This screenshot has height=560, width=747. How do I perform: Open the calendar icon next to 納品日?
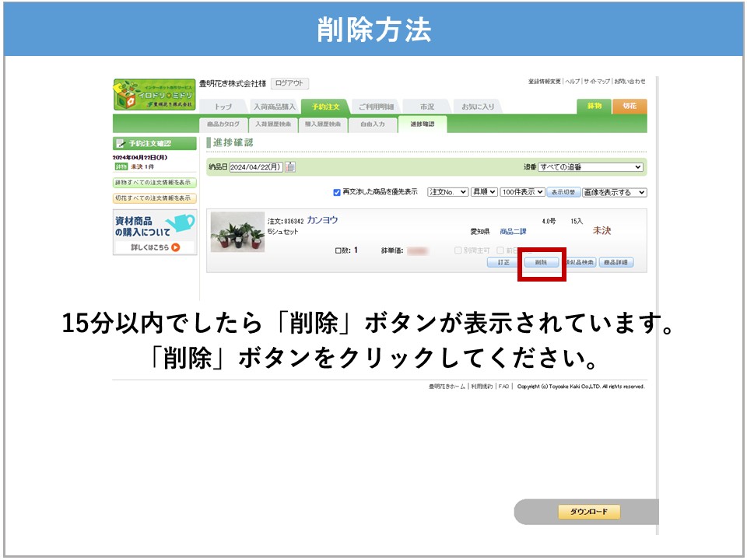(x=290, y=167)
